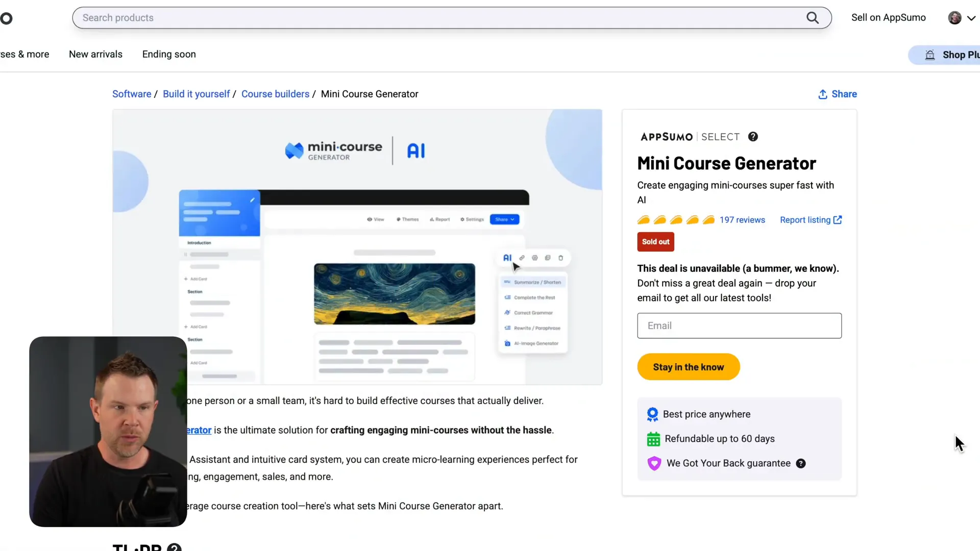This screenshot has height=551, width=980.
Task: Open the user avatar menu
Action: coord(954,18)
